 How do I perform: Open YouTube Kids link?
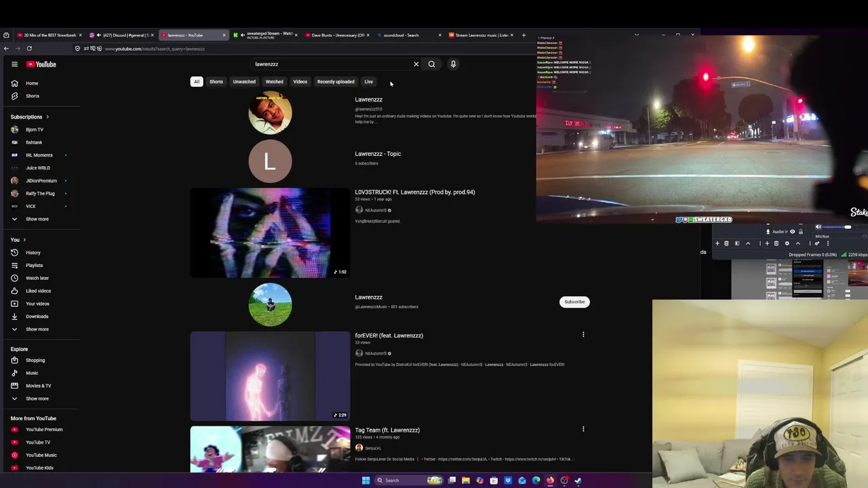pos(41,468)
